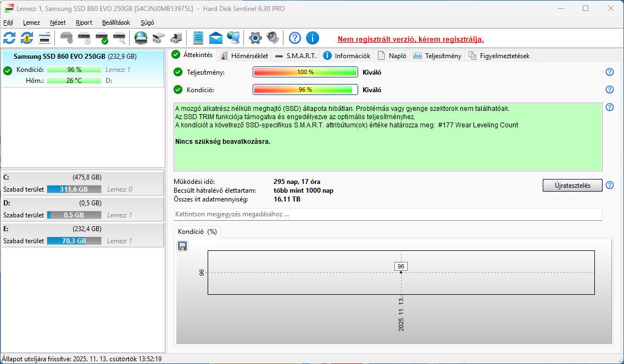
Task: Click the blue refresh arrows toolbar icon
Action: (x=9, y=38)
